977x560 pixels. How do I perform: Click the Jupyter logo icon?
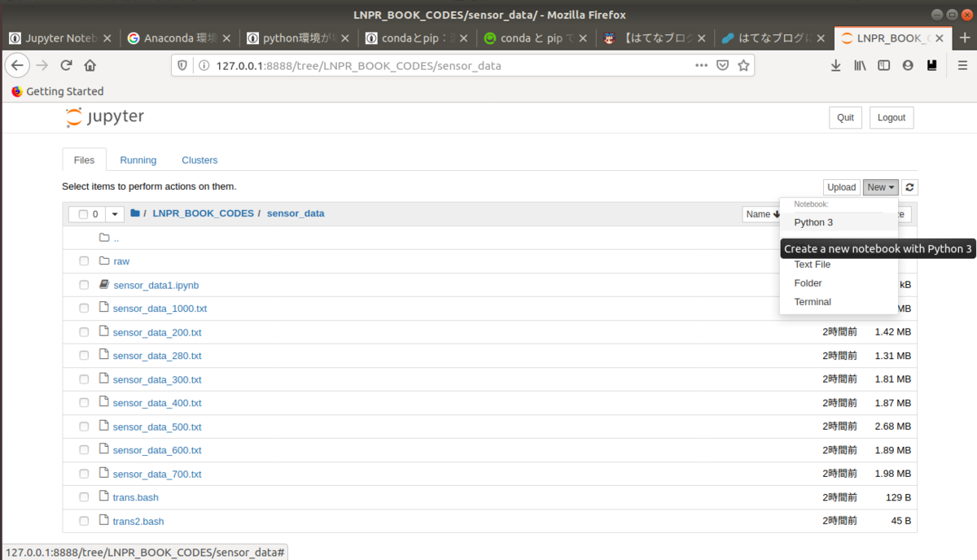(x=74, y=116)
